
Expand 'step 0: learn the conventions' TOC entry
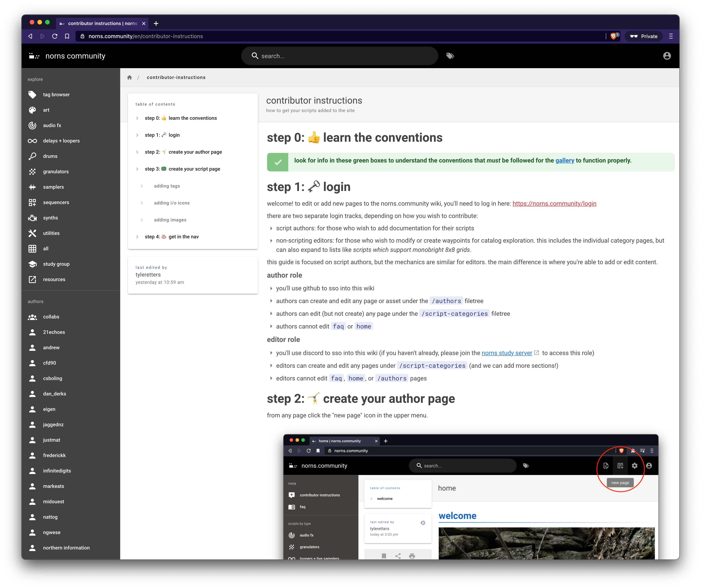click(137, 118)
